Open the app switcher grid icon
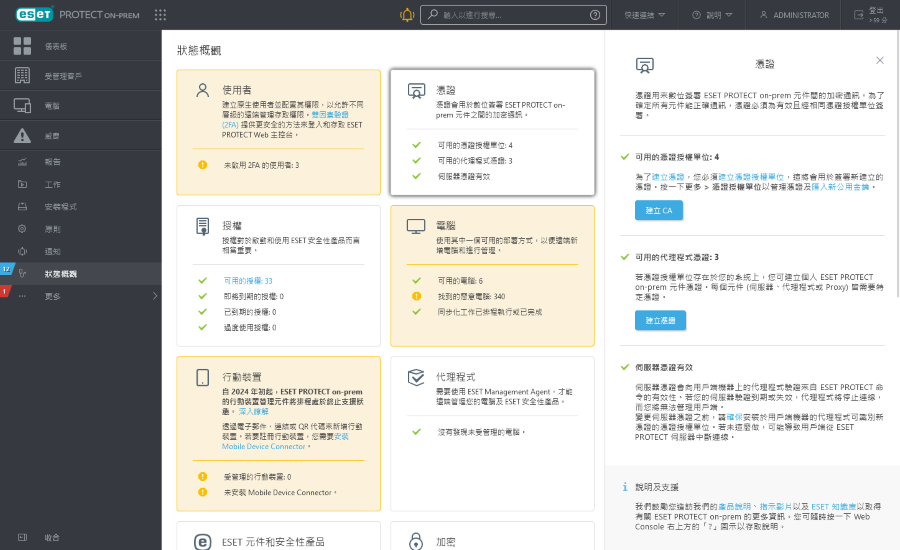 (x=161, y=15)
